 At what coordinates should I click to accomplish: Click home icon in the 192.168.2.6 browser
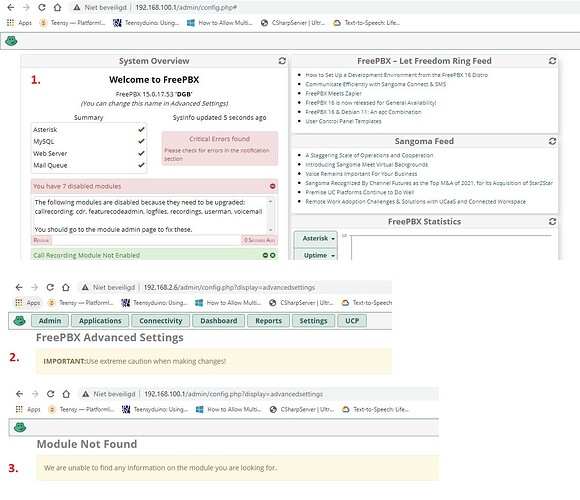[65, 287]
